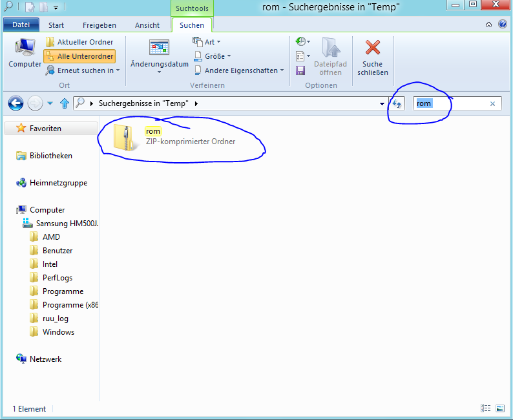Click quick access properties icon
513x420 pixels.
coord(30,6)
